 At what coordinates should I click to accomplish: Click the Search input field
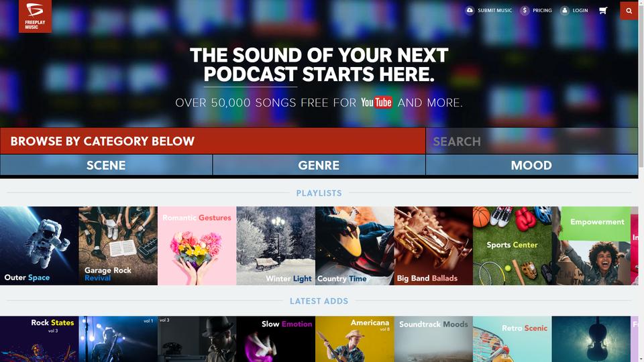[531, 141]
